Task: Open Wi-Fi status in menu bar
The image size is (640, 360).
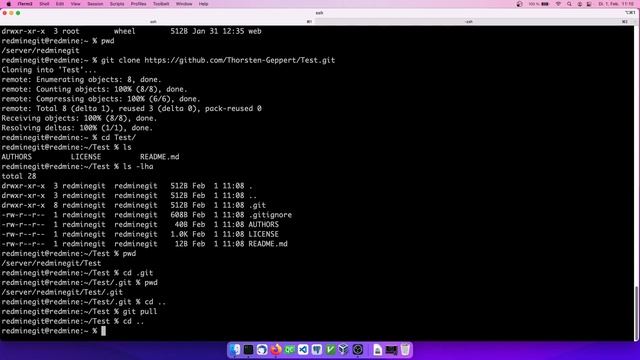Action: pos(558,4)
